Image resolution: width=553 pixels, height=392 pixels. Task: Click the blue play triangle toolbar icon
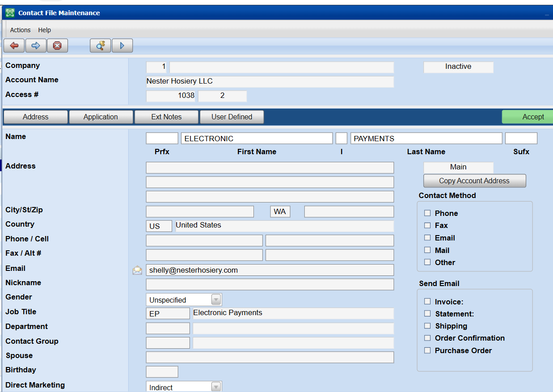pos(122,46)
